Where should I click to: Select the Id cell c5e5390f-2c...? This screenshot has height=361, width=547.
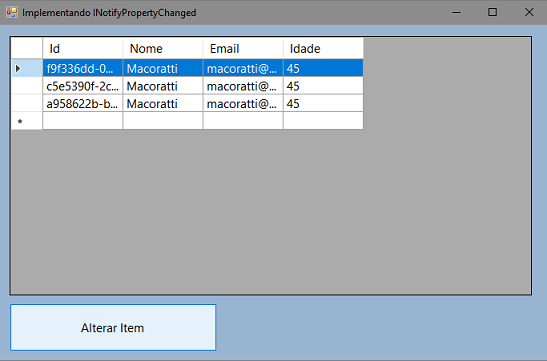83,85
